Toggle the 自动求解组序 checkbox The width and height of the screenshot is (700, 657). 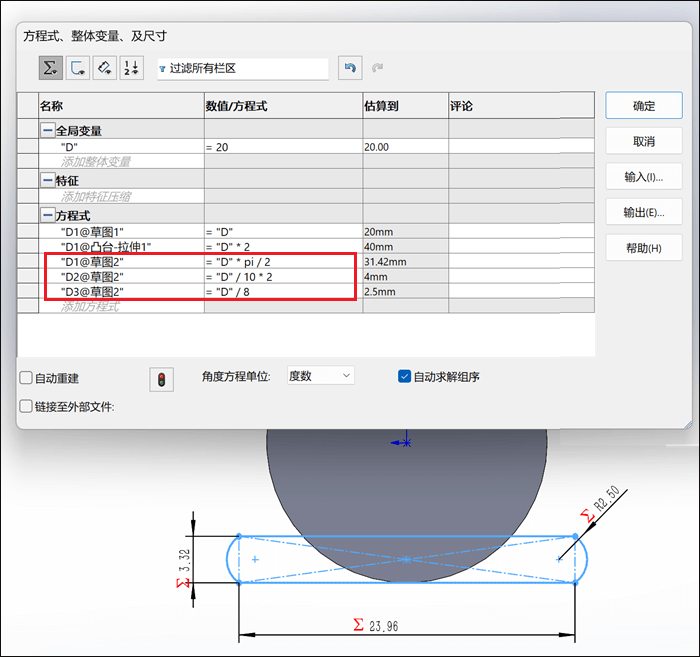click(404, 376)
